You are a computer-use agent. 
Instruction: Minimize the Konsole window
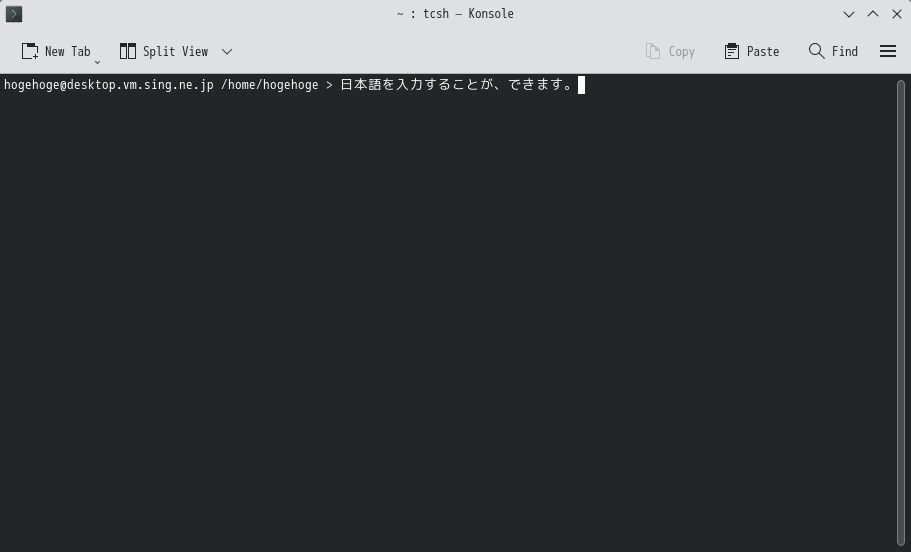point(849,14)
